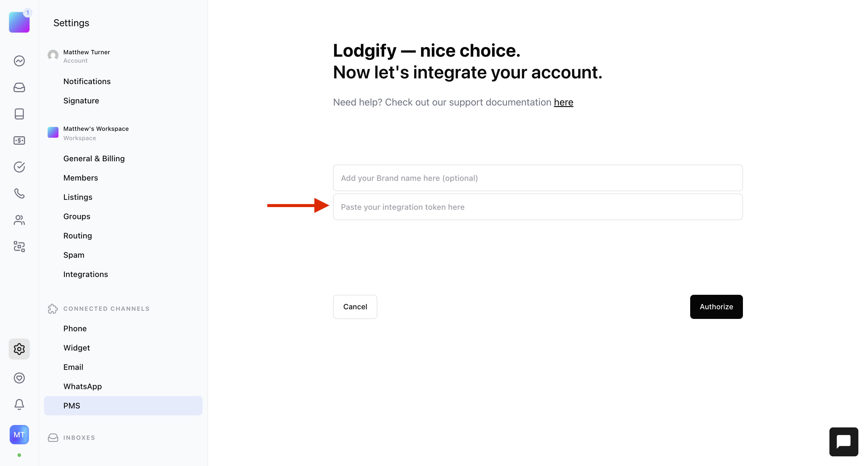Click the phone calls icon in sidebar
Viewport: 868px width, 466px height.
point(19,194)
